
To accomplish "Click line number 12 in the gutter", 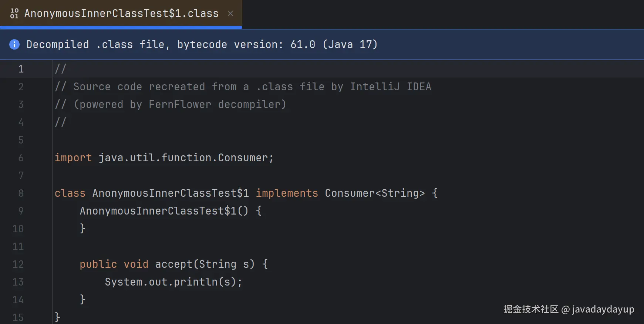I will (x=18, y=264).
